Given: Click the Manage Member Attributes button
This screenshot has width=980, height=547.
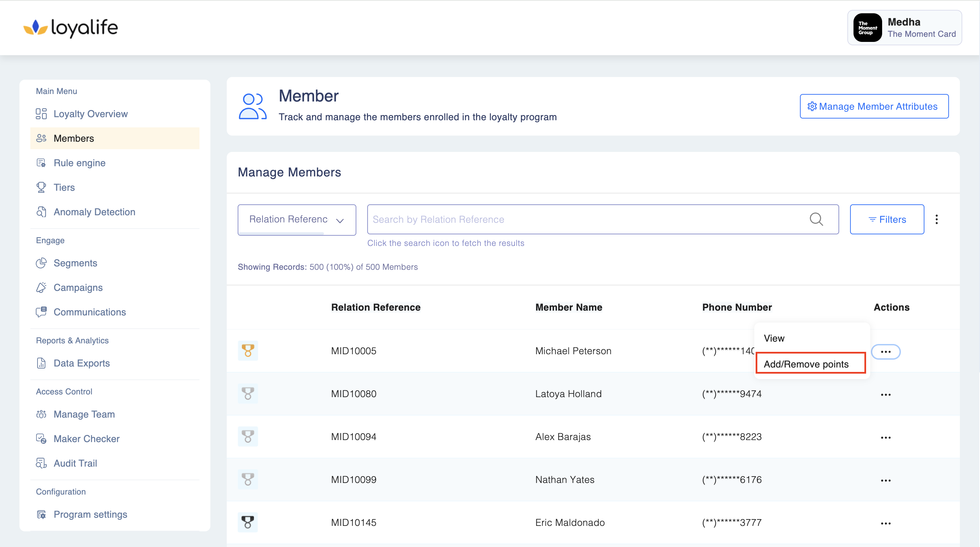Looking at the screenshot, I should pos(874,106).
